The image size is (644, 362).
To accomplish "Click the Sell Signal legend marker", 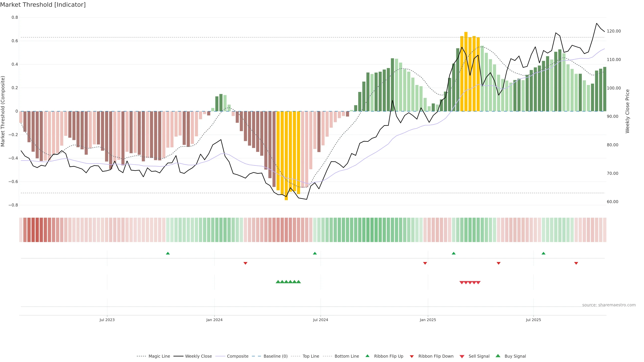I will point(462,356).
